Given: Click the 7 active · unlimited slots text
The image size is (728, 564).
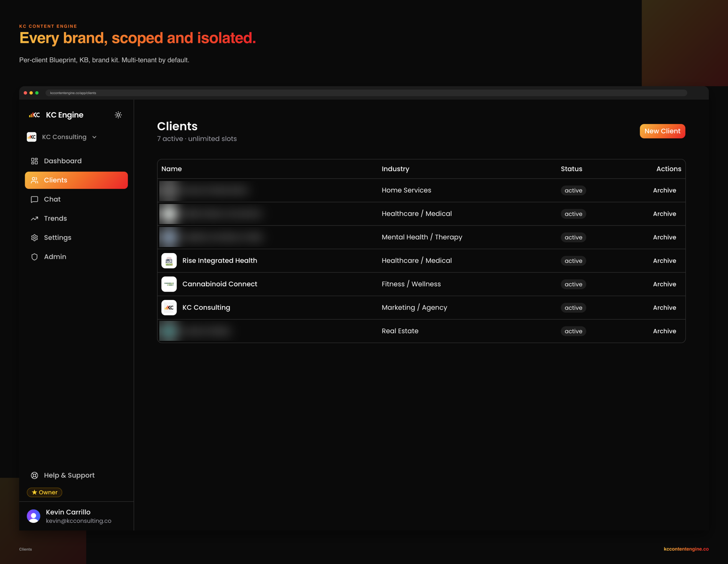Looking at the screenshot, I should coord(197,139).
